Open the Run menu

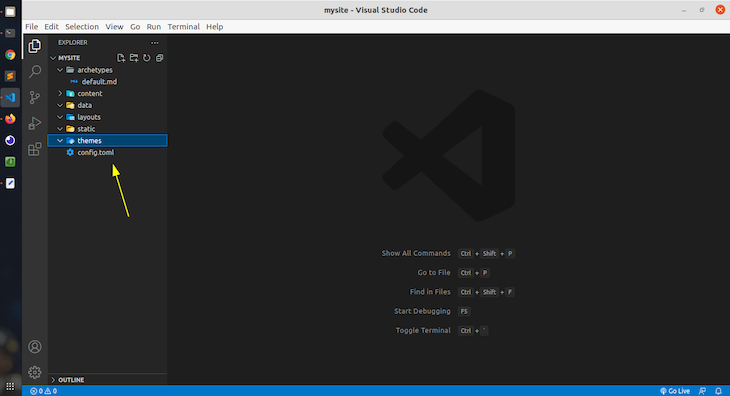[154, 27]
